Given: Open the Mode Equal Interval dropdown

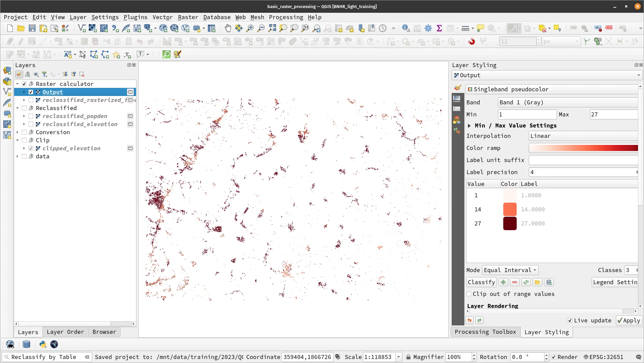Looking at the screenshot, I should (x=510, y=270).
